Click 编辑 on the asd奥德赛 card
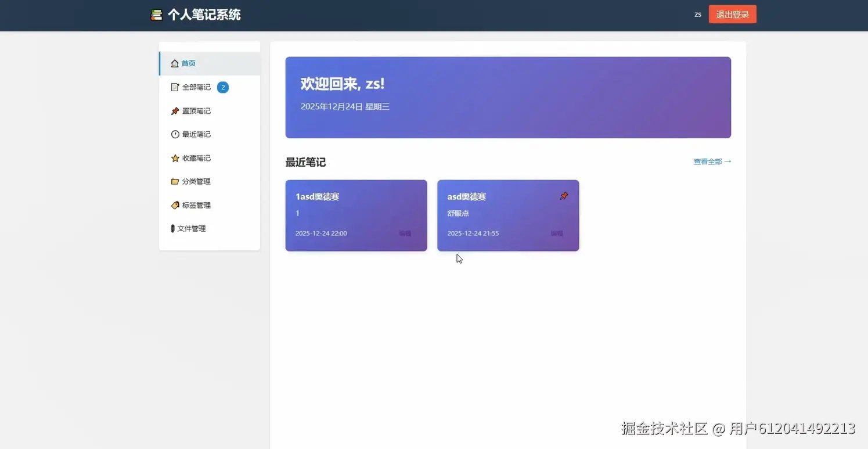Screen dimensions: 868x449 tap(556, 233)
